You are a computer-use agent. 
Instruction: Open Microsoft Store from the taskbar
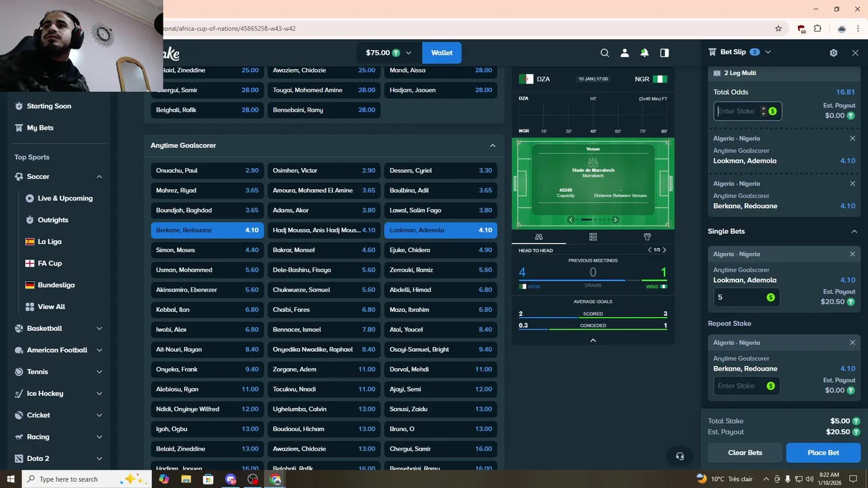coord(208,479)
